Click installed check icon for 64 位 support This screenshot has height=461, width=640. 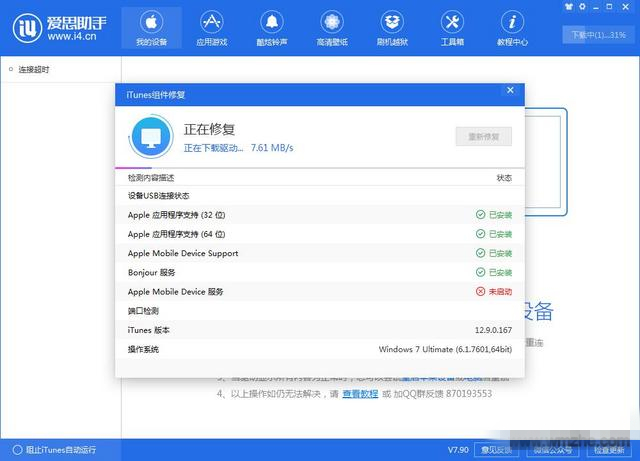(480, 234)
